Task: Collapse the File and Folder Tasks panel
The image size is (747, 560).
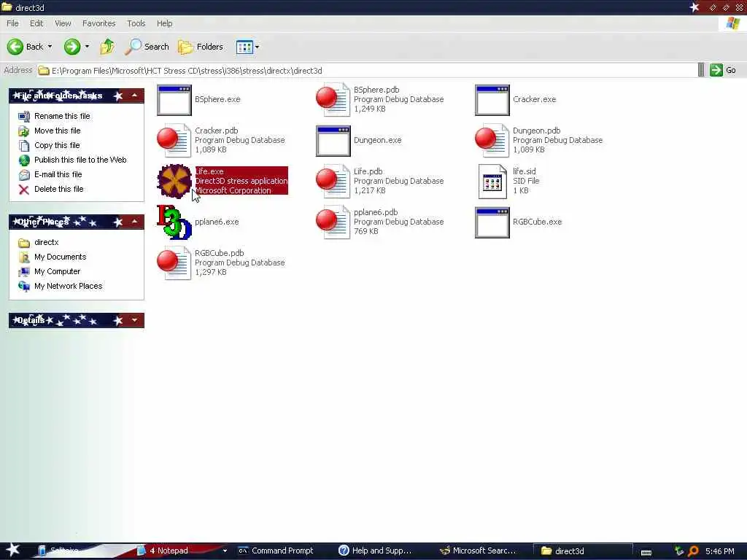Action: [x=135, y=96]
